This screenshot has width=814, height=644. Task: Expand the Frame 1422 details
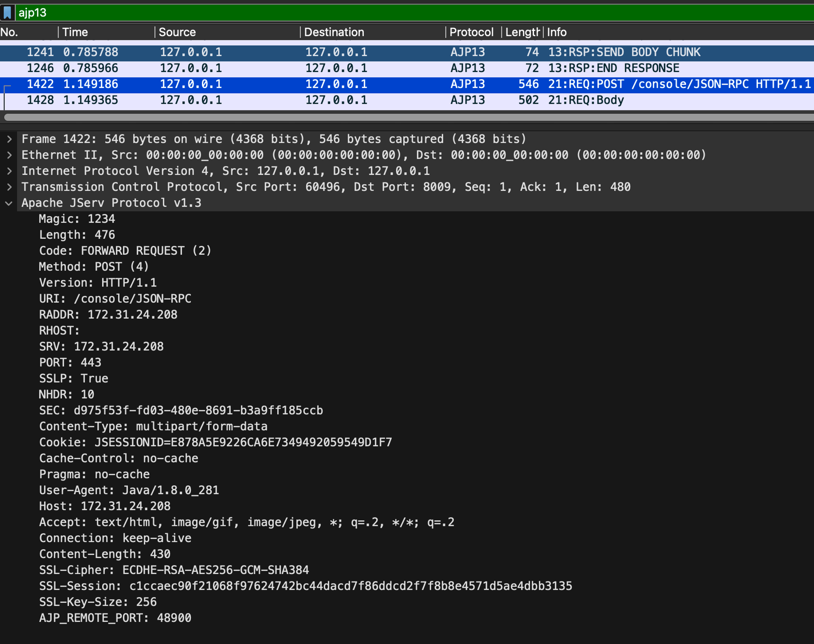[x=9, y=139]
